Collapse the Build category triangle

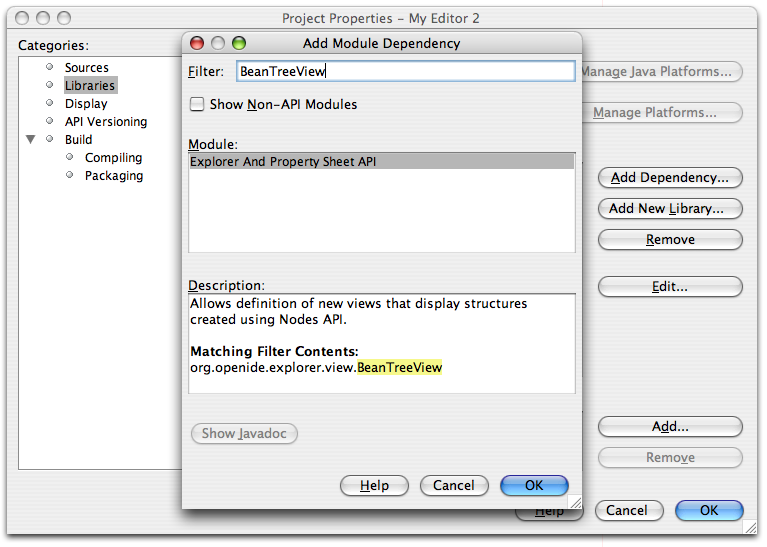[31, 139]
